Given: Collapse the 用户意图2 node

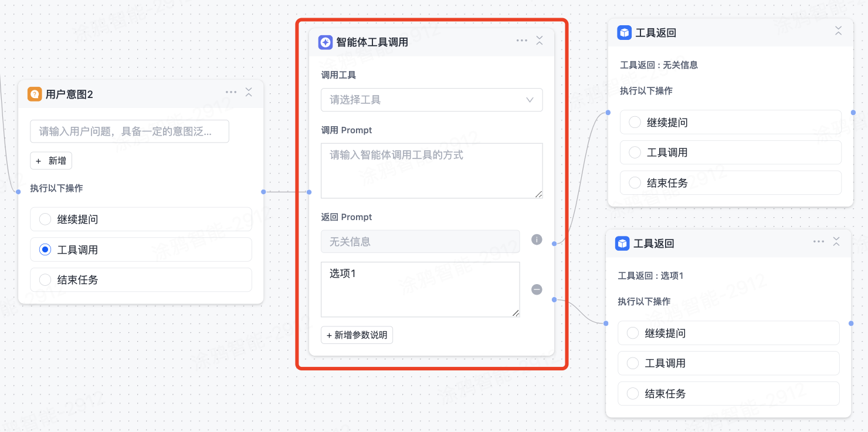Looking at the screenshot, I should [x=249, y=92].
